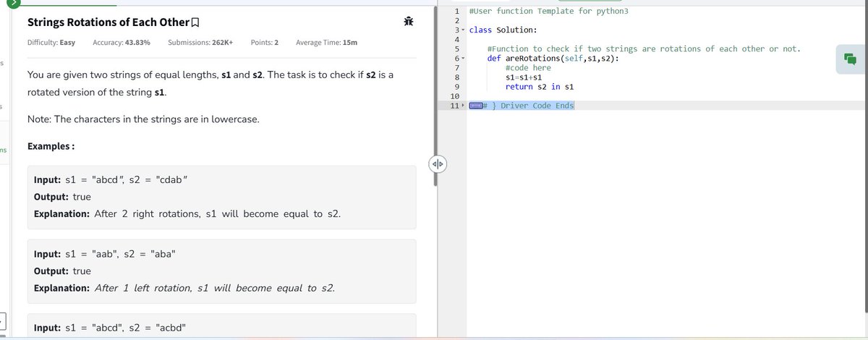Viewport: 868px width, 340px height.
Task: Collapse the areRotations function fold arrow
Action: click(463, 59)
